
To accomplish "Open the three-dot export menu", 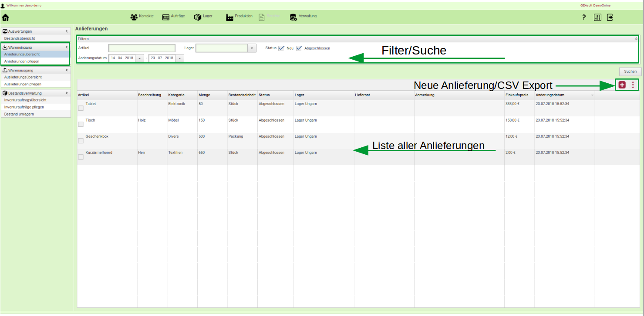I will [x=633, y=85].
